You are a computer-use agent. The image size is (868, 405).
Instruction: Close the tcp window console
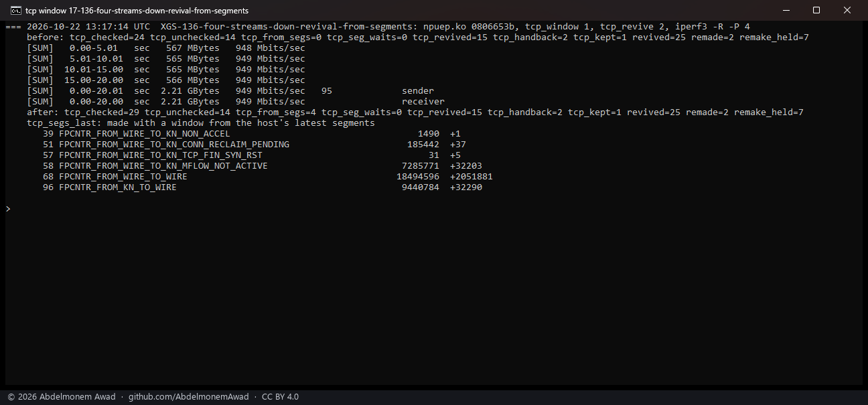(x=847, y=10)
